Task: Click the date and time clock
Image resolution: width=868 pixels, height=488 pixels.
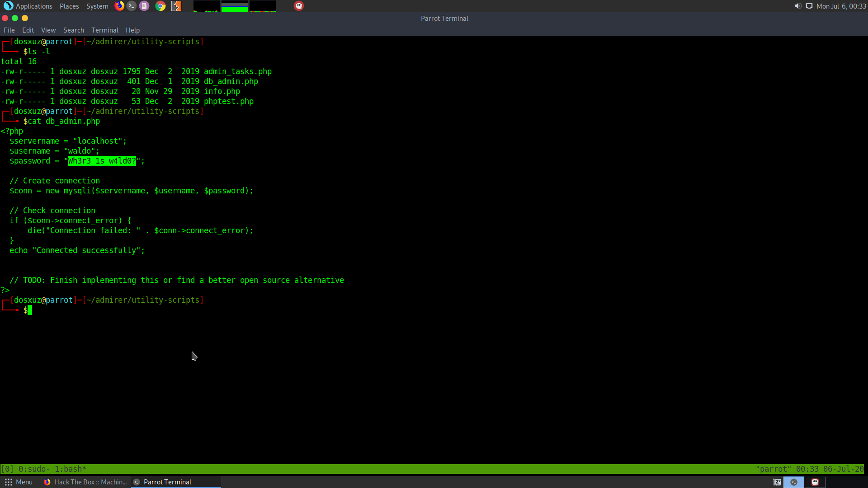Action: point(841,6)
